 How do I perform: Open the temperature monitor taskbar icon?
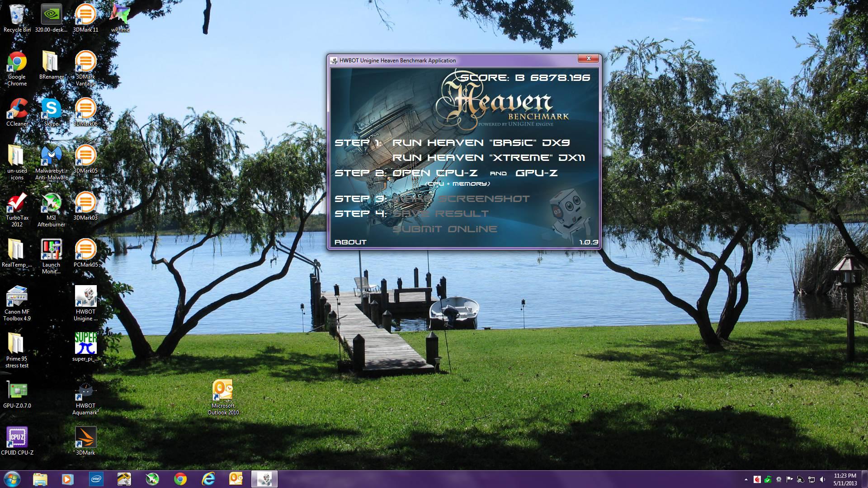click(x=124, y=479)
